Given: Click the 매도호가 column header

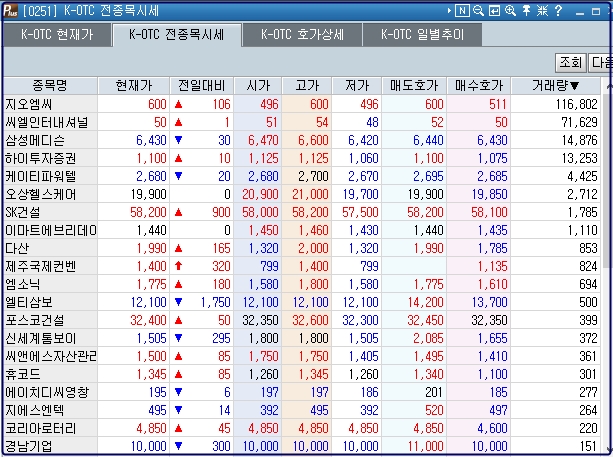Looking at the screenshot, I should coord(414,86).
